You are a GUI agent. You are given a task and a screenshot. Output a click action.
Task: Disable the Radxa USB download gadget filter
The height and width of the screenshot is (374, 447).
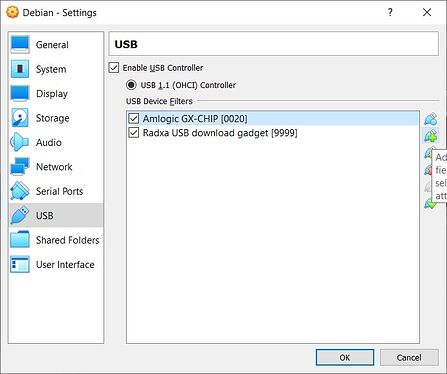click(134, 133)
